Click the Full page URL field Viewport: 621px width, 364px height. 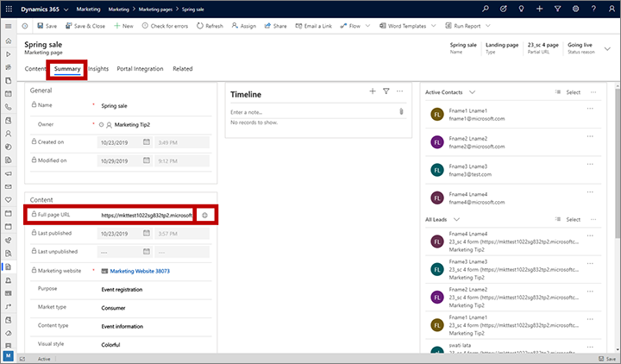(147, 215)
